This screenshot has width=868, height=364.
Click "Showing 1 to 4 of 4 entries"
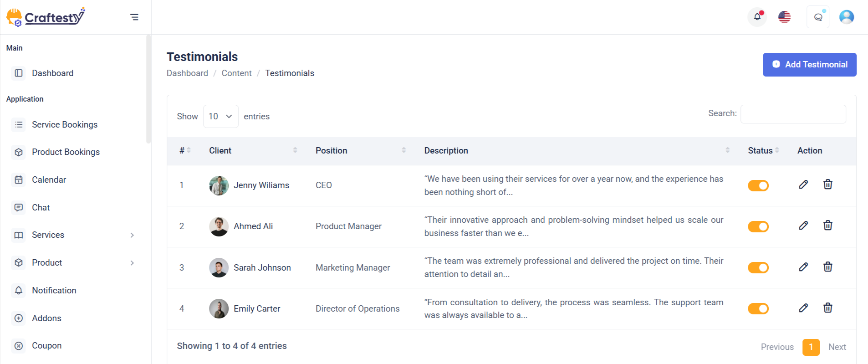click(232, 346)
